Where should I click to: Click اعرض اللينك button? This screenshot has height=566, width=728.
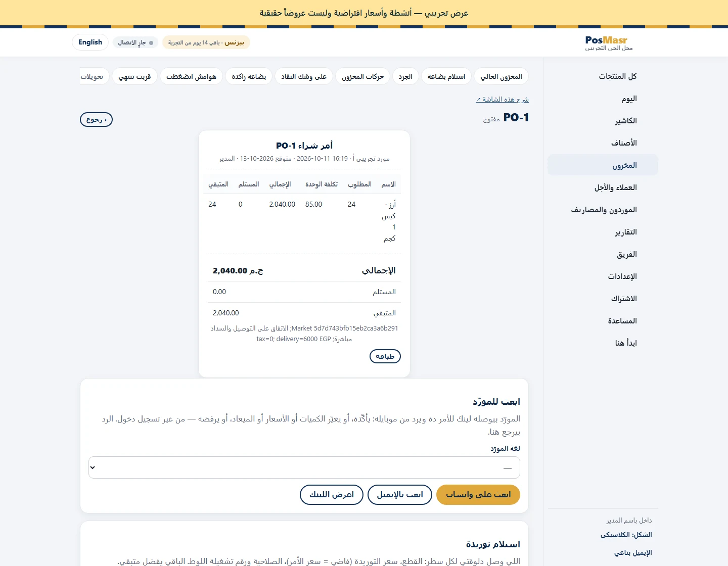click(x=332, y=495)
